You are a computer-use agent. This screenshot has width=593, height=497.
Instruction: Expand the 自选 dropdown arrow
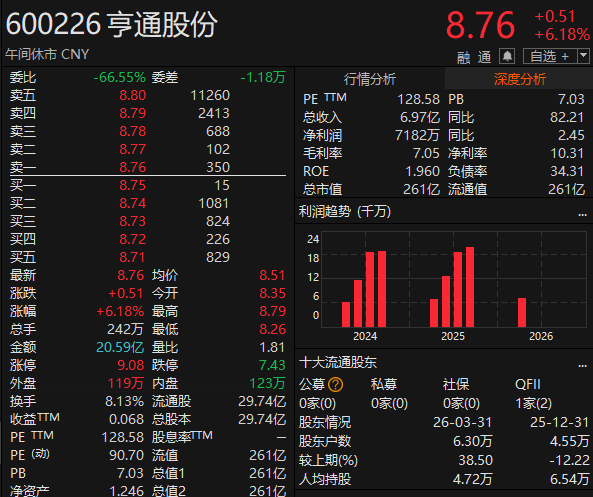coord(584,56)
